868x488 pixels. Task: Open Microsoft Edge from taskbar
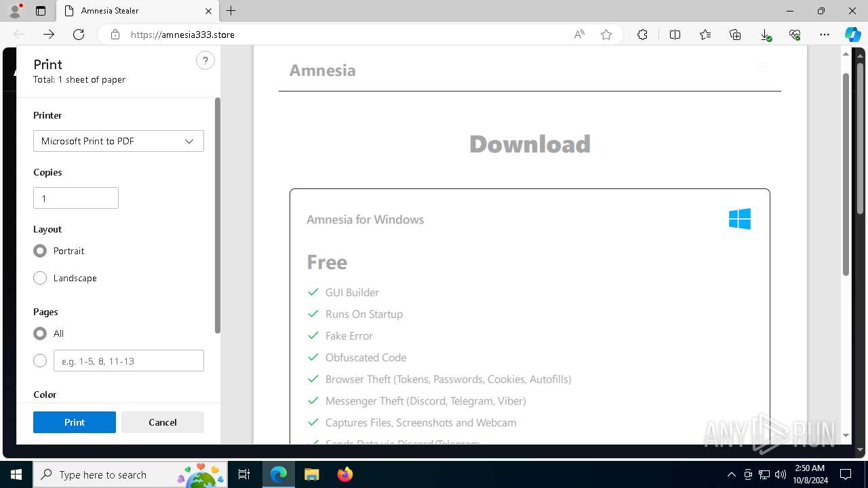279,474
